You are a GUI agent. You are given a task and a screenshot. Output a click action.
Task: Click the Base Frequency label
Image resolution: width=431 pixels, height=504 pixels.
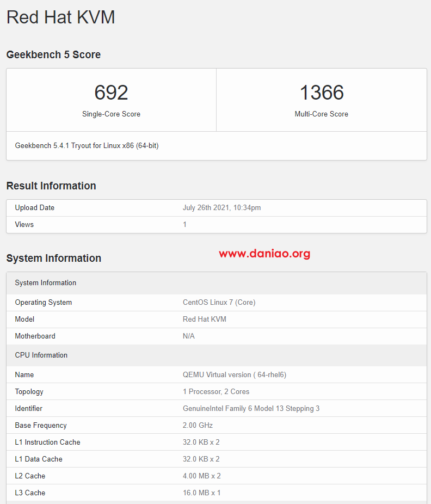[x=41, y=425]
